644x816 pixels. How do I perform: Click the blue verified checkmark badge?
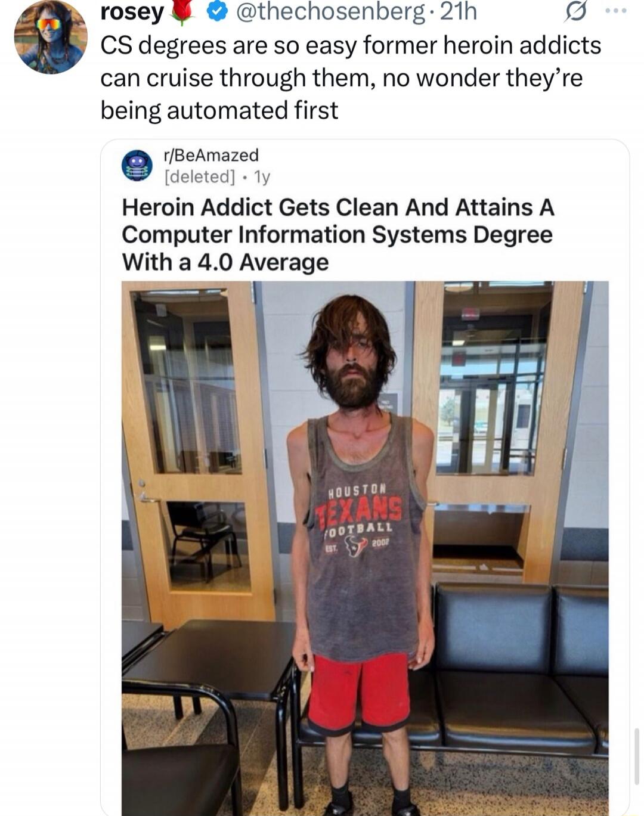[x=218, y=12]
